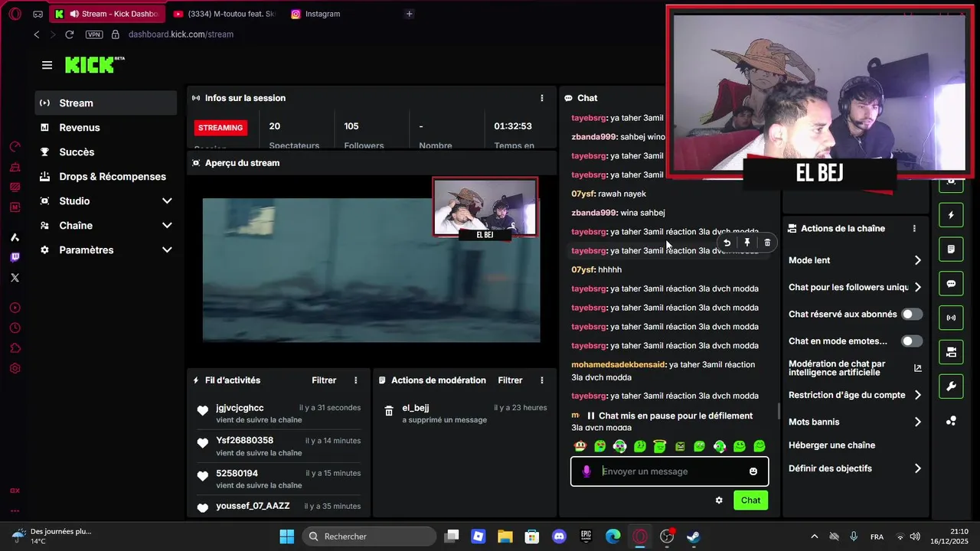Screen dimensions: 980x551
Task: Open a new browser tab with plus
Action: [x=410, y=14]
